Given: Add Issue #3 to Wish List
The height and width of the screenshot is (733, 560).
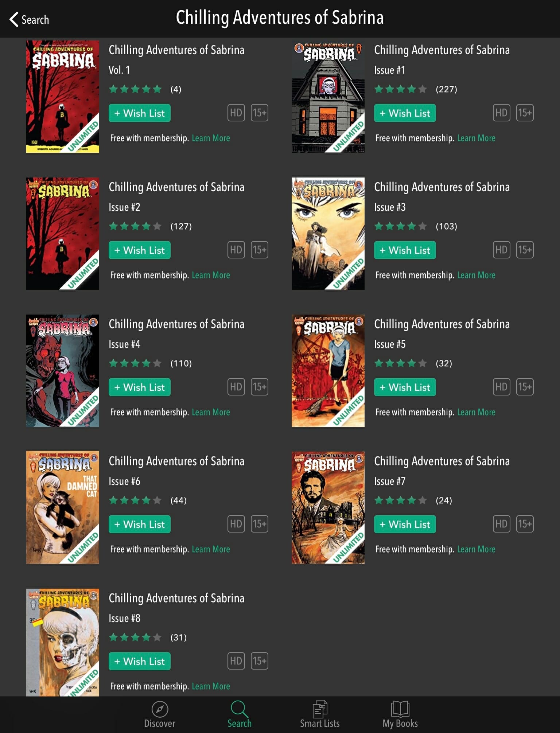Looking at the screenshot, I should 405,250.
